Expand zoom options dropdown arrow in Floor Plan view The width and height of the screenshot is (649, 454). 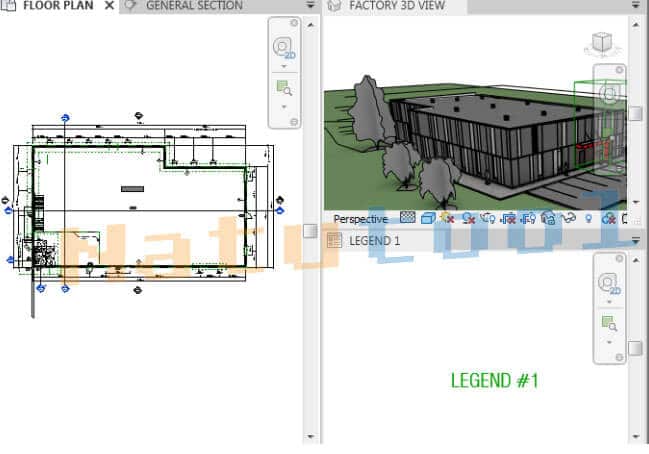pos(283,105)
